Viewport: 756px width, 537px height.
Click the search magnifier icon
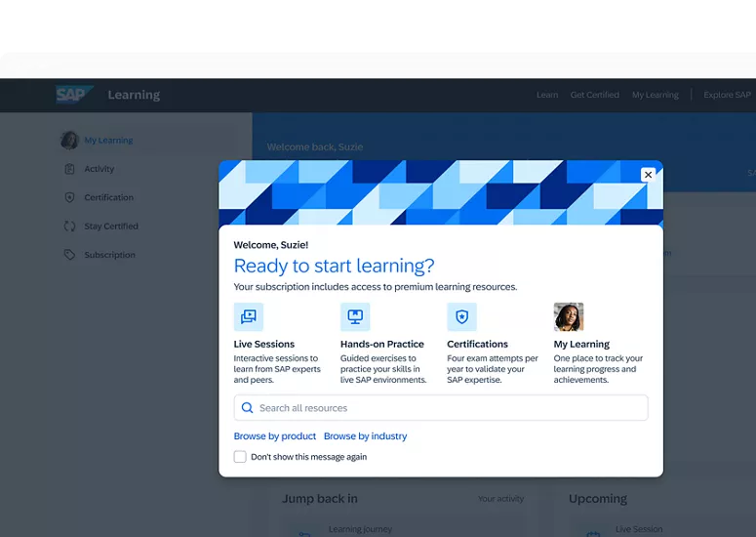[x=248, y=408]
